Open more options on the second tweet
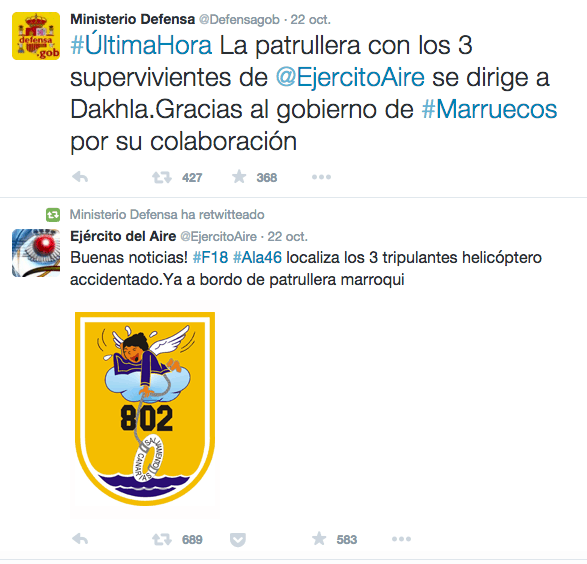This screenshot has width=587, height=564. [401, 539]
